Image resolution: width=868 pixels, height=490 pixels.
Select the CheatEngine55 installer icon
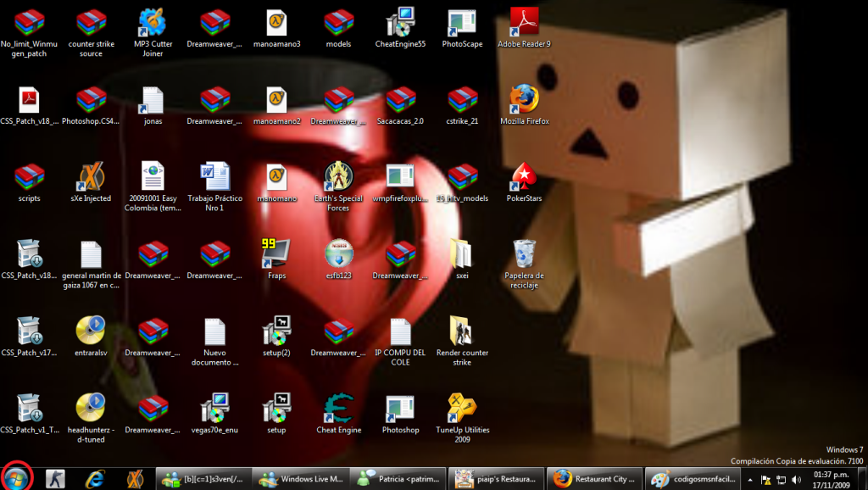pos(401,21)
